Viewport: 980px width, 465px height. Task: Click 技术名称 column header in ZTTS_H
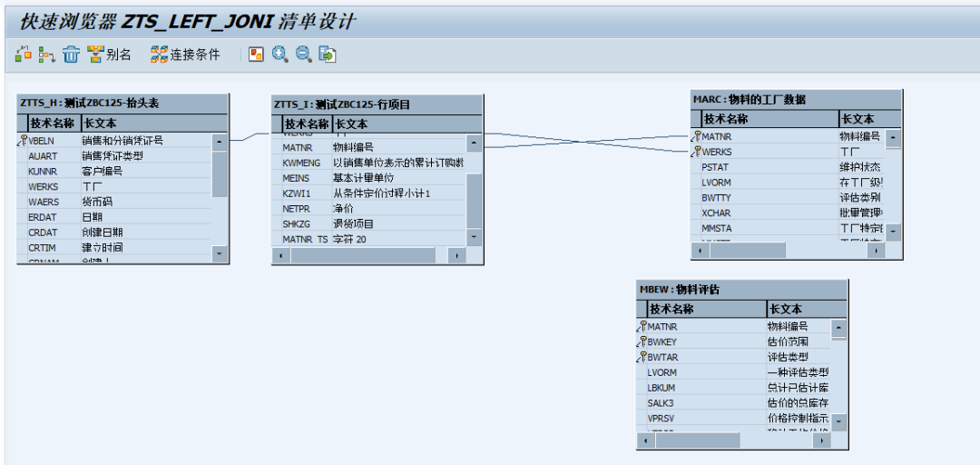(54, 122)
